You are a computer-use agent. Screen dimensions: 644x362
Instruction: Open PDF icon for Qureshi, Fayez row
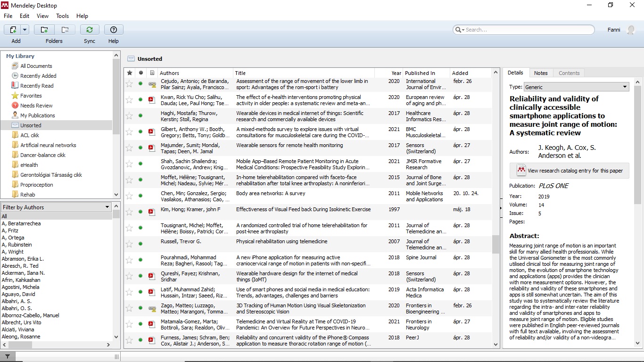(x=152, y=276)
